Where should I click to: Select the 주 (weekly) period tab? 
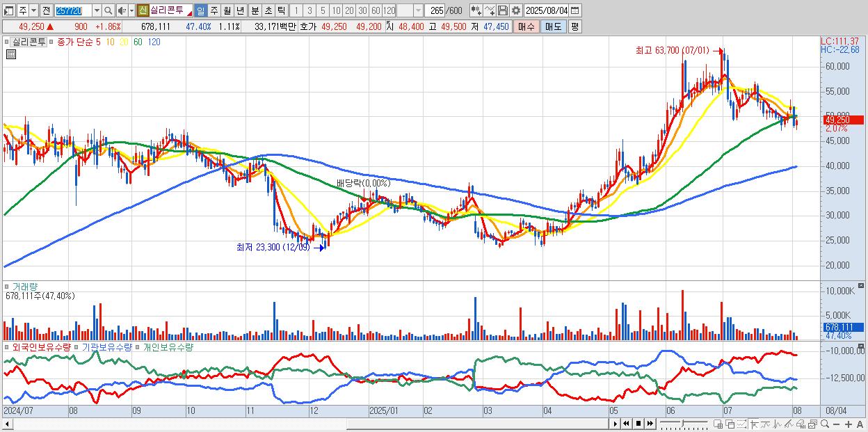coord(214,10)
